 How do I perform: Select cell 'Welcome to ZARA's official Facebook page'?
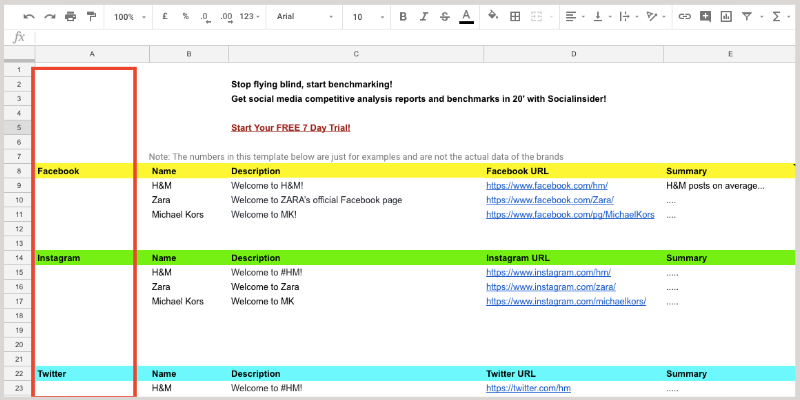356,200
